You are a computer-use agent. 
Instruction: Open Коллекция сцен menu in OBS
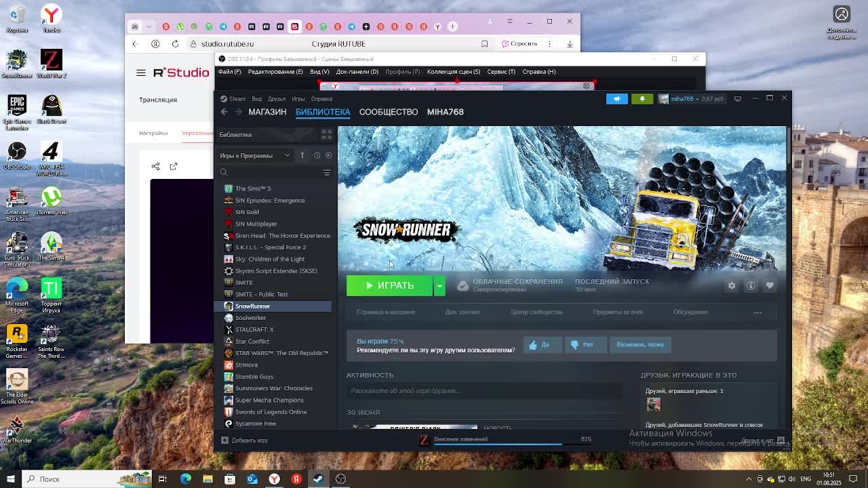[453, 72]
